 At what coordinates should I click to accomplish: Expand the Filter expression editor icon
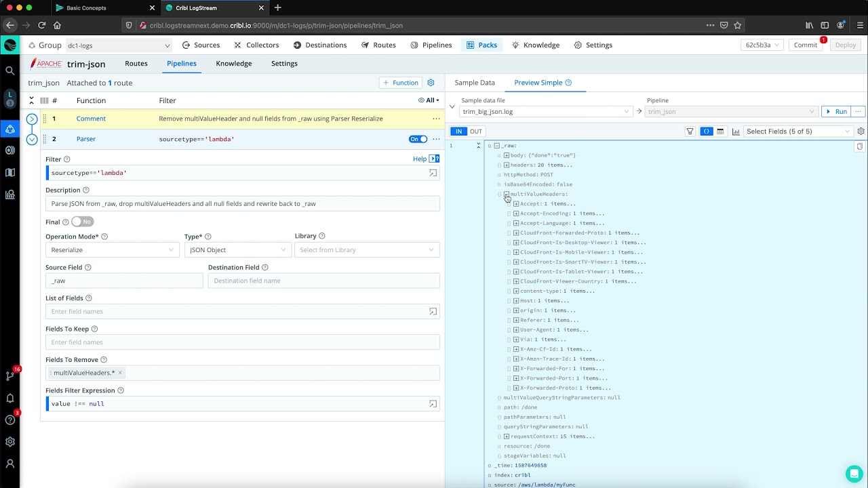click(433, 173)
